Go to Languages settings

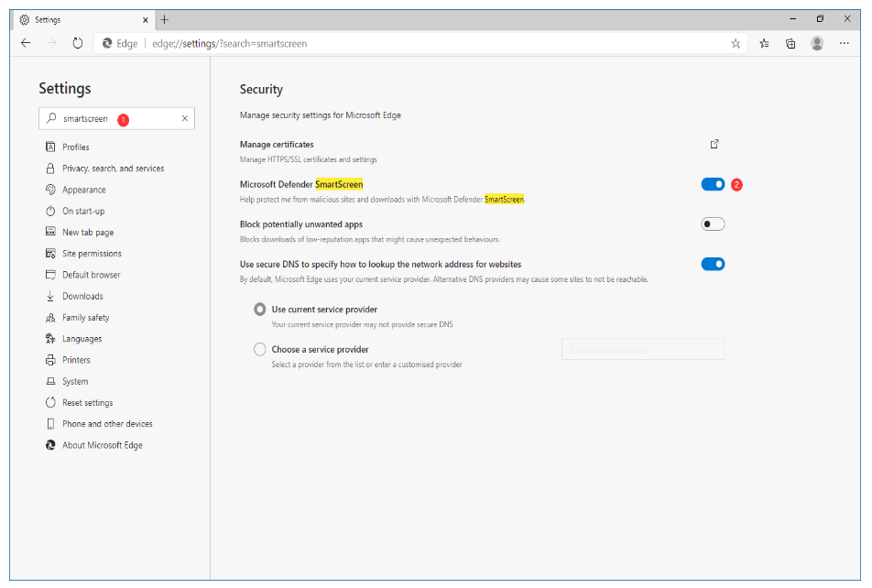(x=82, y=339)
